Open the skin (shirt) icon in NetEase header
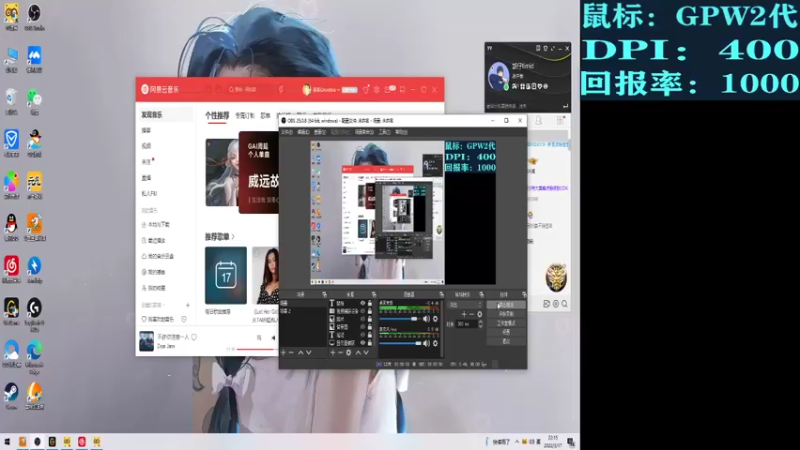This screenshot has width=800, height=450. (x=366, y=89)
